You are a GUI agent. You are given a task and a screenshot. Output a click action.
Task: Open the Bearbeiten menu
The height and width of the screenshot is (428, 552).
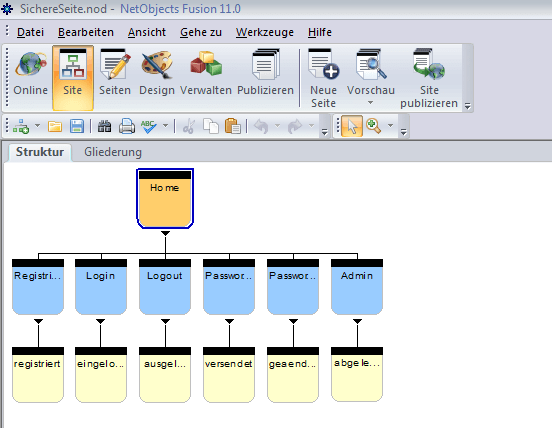click(x=86, y=32)
